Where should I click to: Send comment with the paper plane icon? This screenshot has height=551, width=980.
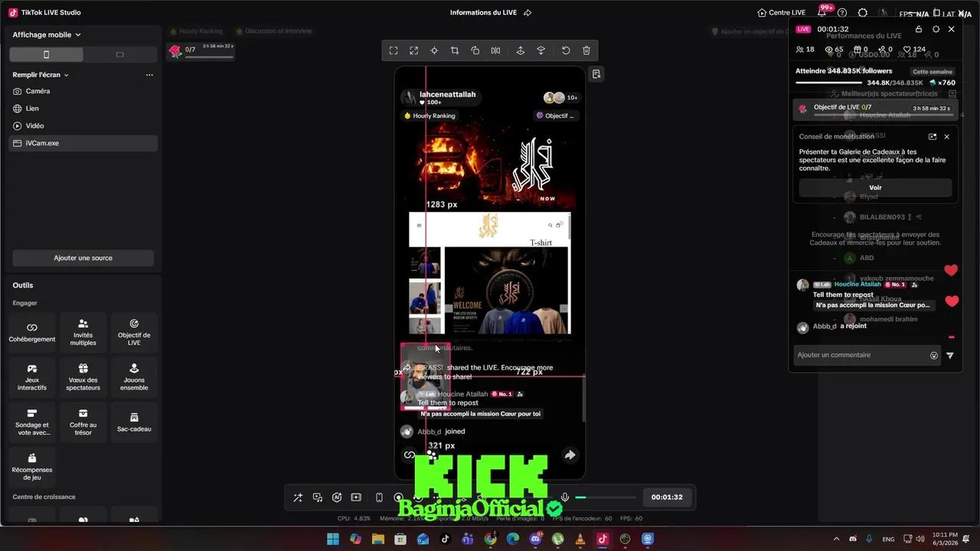point(950,355)
